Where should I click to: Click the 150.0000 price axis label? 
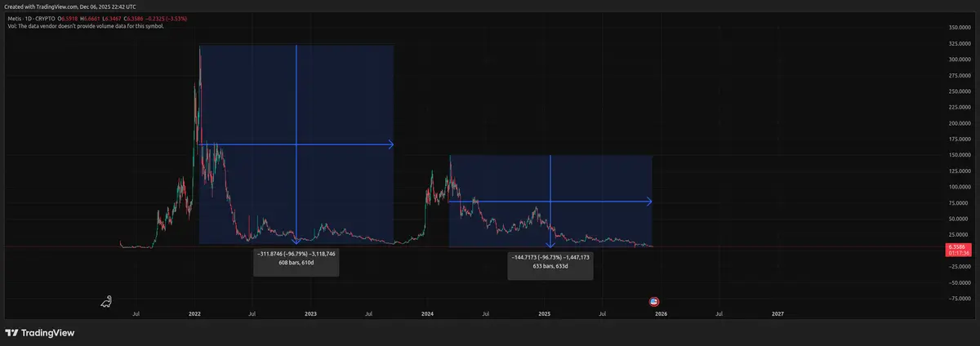pyautogui.click(x=959, y=155)
